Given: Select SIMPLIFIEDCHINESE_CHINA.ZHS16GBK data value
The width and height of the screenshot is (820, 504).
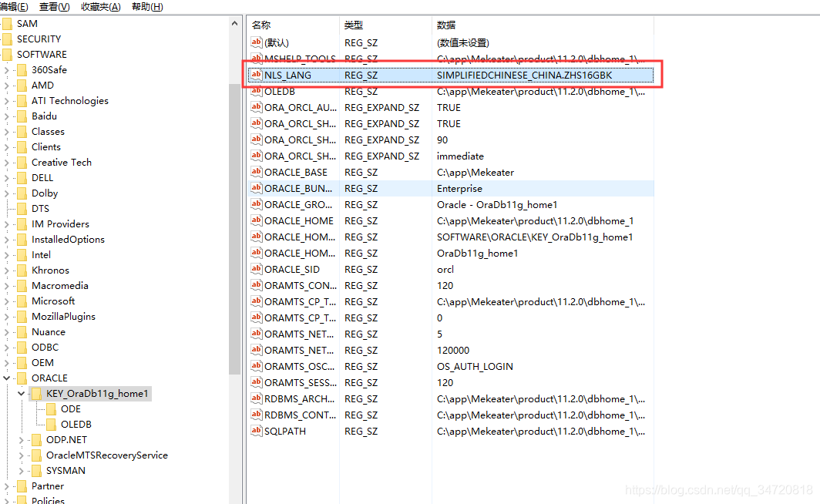Looking at the screenshot, I should click(524, 76).
